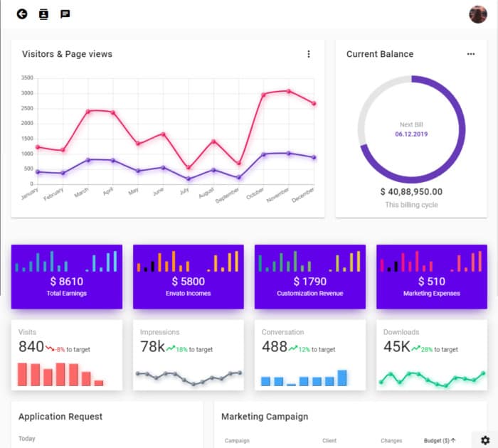Viewport: 498px width, 448px height.
Task: Click the user profile avatar
Action: (x=478, y=14)
